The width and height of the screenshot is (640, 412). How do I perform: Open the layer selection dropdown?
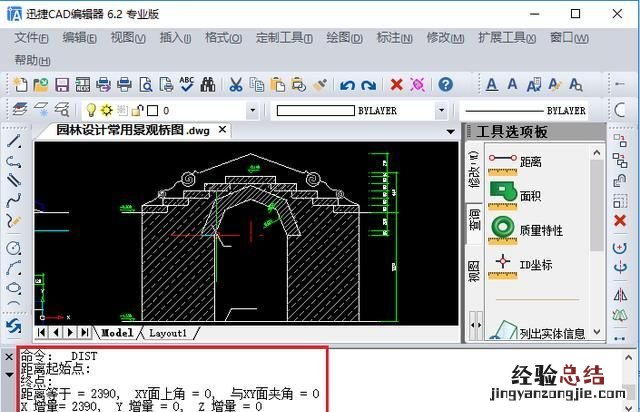pos(252,110)
